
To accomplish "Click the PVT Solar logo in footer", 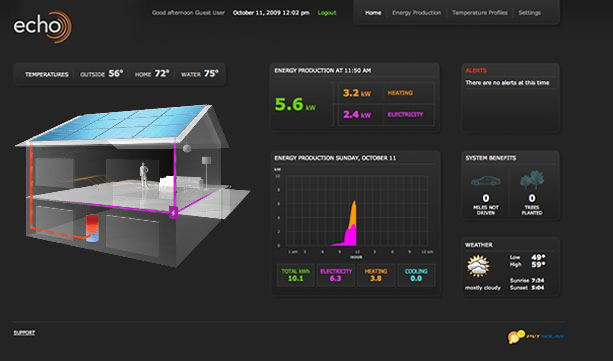I will coord(536,336).
